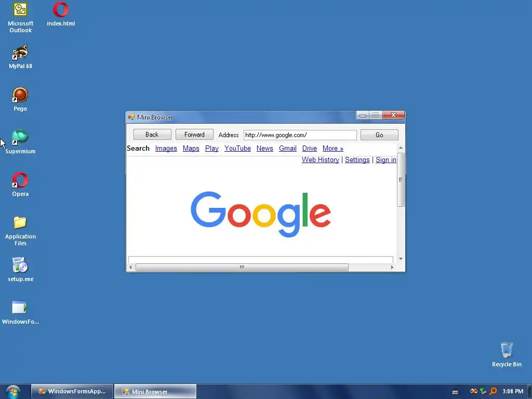The width and height of the screenshot is (532, 399).
Task: Select the index.html file on desktop
Action: pos(61,14)
